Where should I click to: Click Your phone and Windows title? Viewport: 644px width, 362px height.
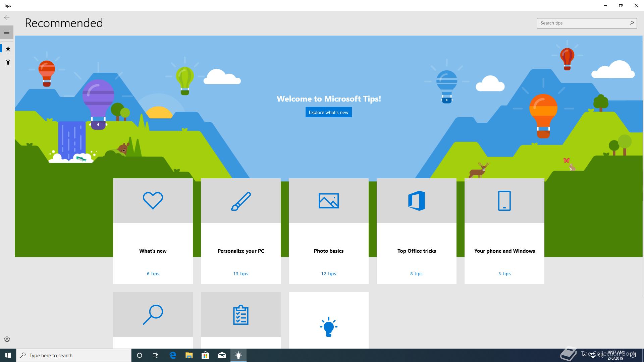point(504,251)
